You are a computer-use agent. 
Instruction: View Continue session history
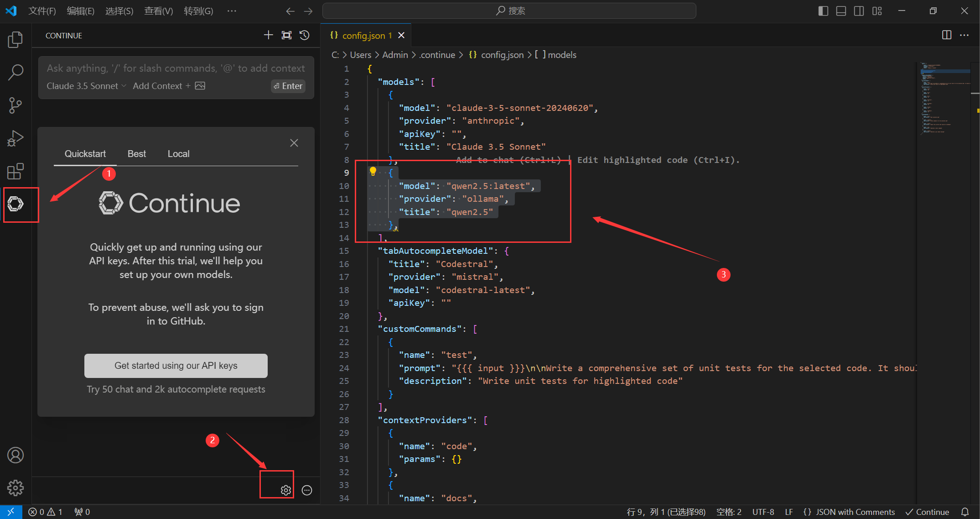click(305, 35)
